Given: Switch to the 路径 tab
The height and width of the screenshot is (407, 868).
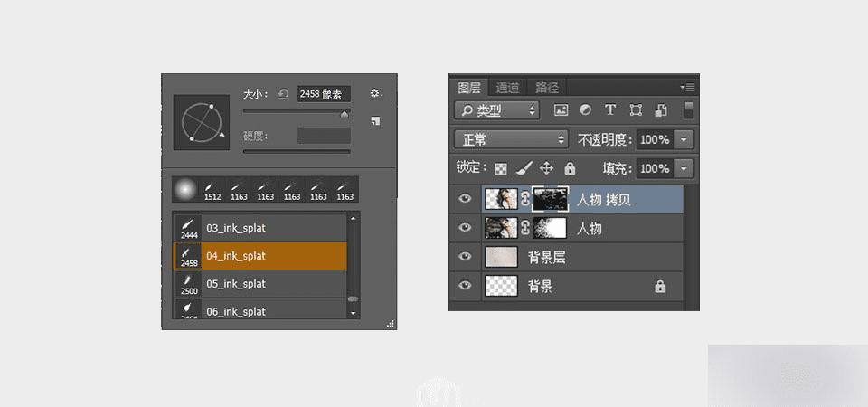Looking at the screenshot, I should click(x=547, y=88).
